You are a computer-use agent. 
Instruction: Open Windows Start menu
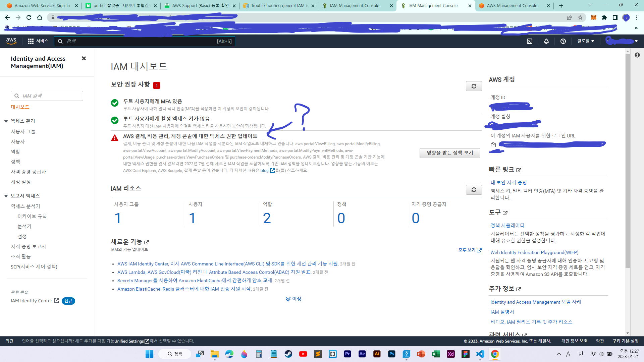click(x=149, y=354)
